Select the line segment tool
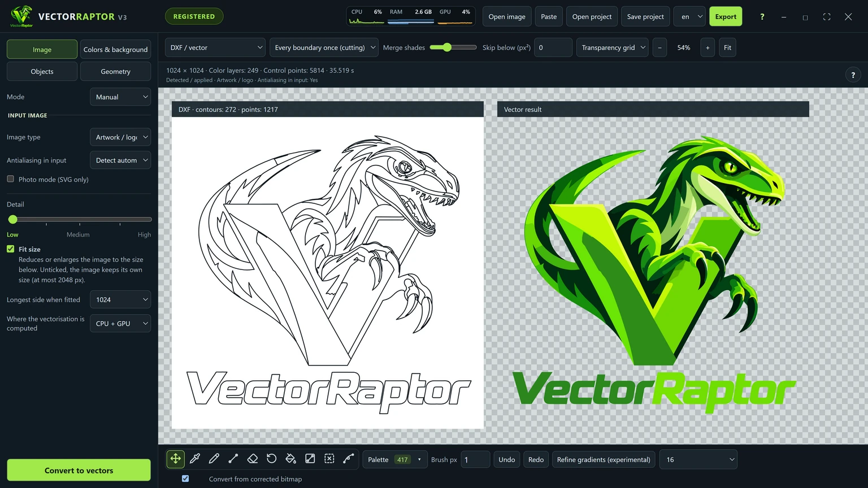The height and width of the screenshot is (488, 868). [x=233, y=459]
